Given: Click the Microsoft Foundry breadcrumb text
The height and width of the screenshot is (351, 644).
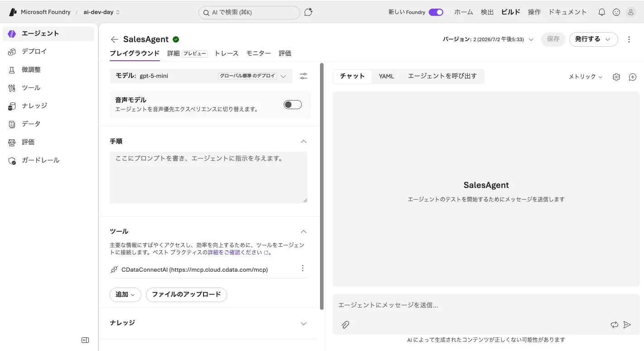Looking at the screenshot, I should 46,12.
